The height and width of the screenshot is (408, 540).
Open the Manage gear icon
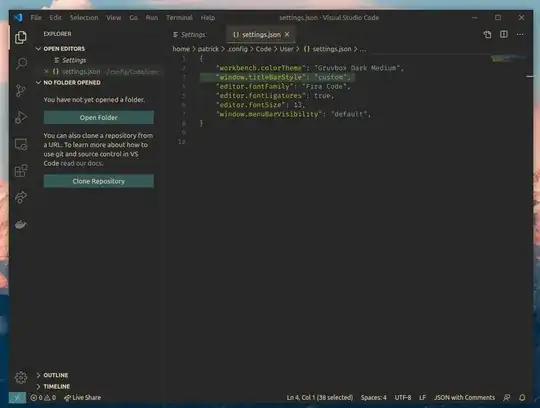[x=21, y=377]
